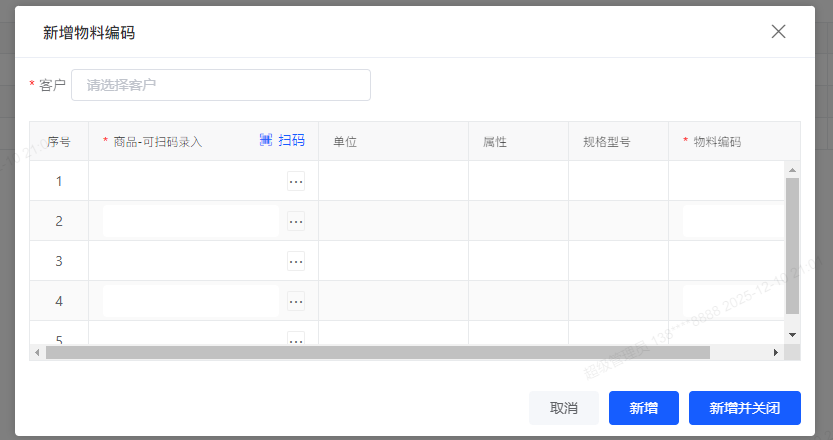Click the product input field in row 2

[x=191, y=221]
